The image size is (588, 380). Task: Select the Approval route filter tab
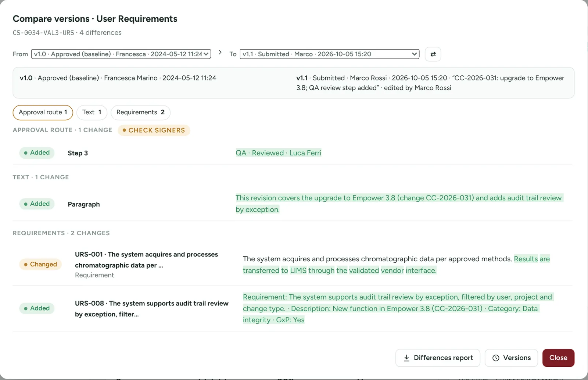pyautogui.click(x=43, y=112)
